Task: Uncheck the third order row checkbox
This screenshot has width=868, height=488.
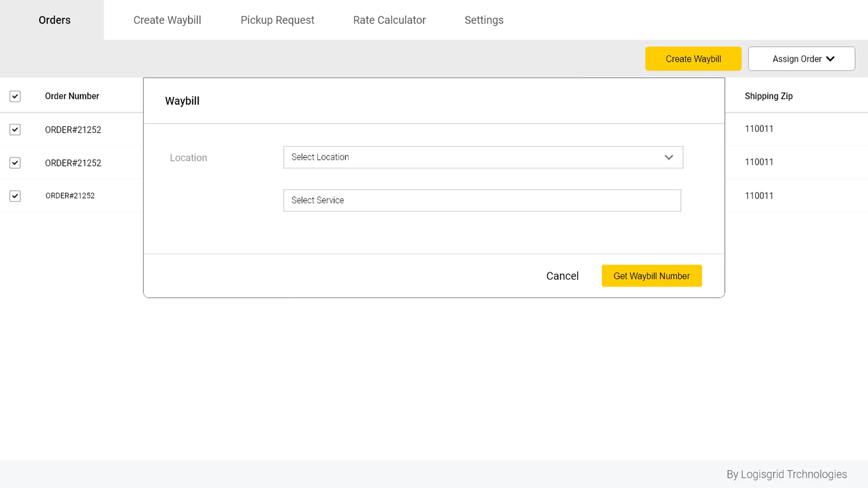Action: coord(15,196)
